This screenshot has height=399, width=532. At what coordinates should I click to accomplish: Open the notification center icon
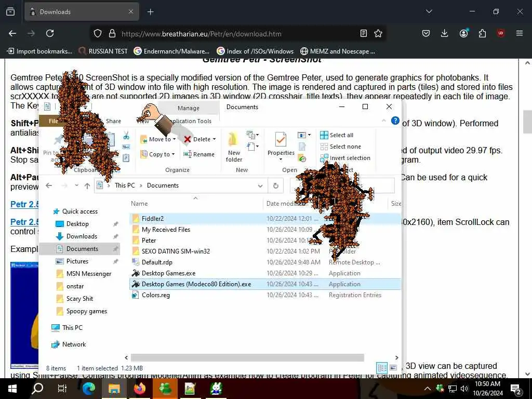[x=516, y=389]
